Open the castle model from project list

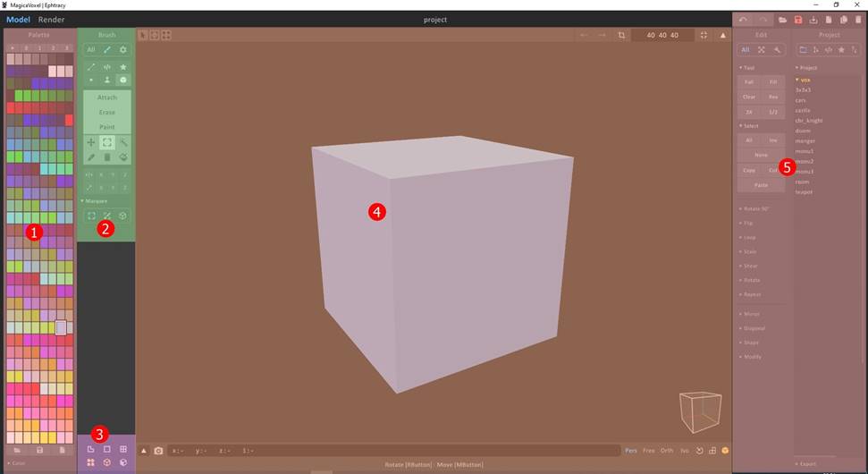(803, 111)
